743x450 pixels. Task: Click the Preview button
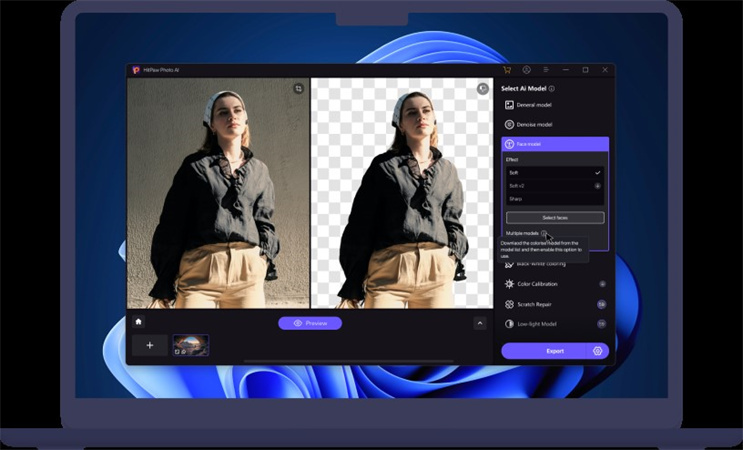(x=310, y=323)
